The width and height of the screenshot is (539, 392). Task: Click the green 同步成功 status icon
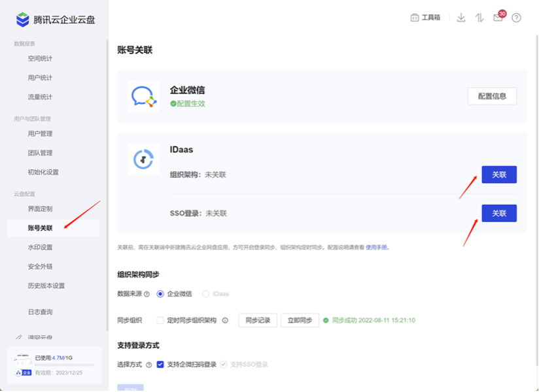(326, 320)
